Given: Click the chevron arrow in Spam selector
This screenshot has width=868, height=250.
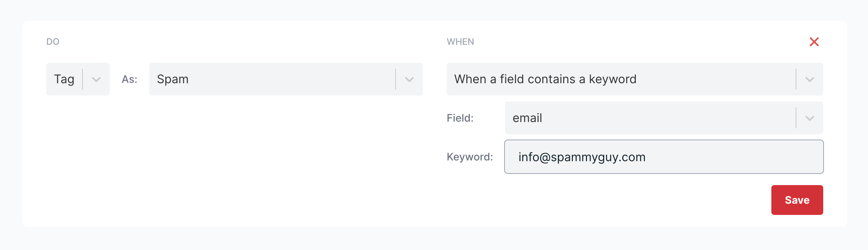Looking at the screenshot, I should [x=409, y=79].
